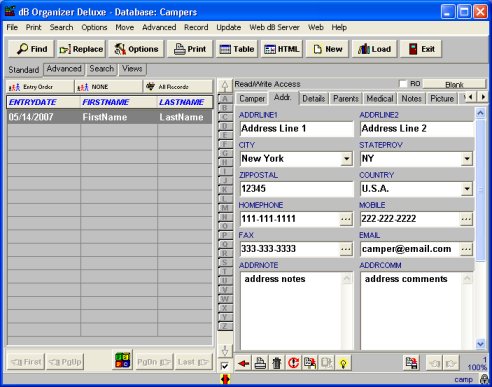492x387 pixels.
Task: Click the MOBILE ellipsis button
Action: (466, 219)
